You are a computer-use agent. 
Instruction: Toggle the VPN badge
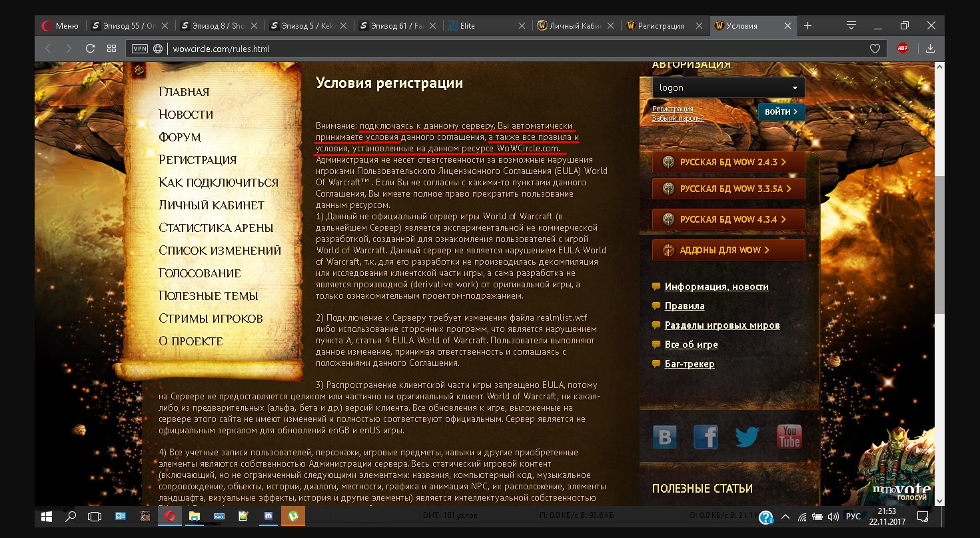tap(140, 49)
